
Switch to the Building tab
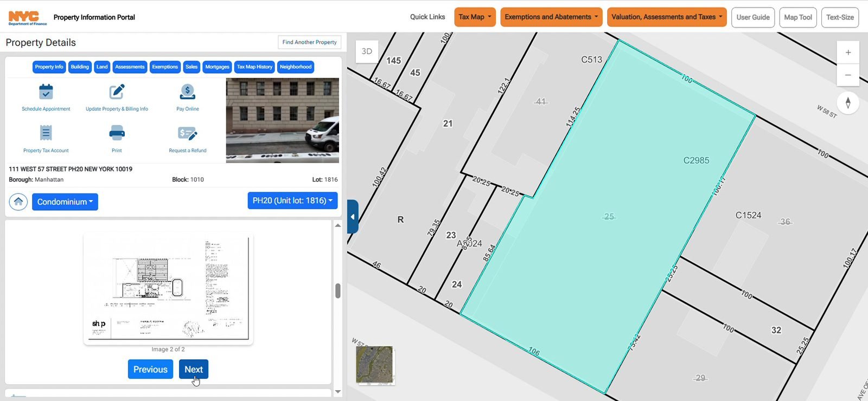point(80,67)
